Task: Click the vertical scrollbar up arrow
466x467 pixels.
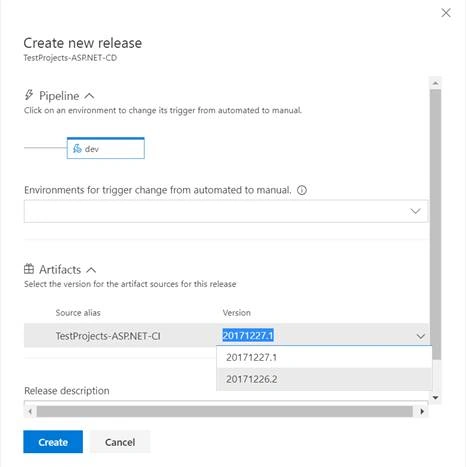Action: pyautogui.click(x=436, y=83)
